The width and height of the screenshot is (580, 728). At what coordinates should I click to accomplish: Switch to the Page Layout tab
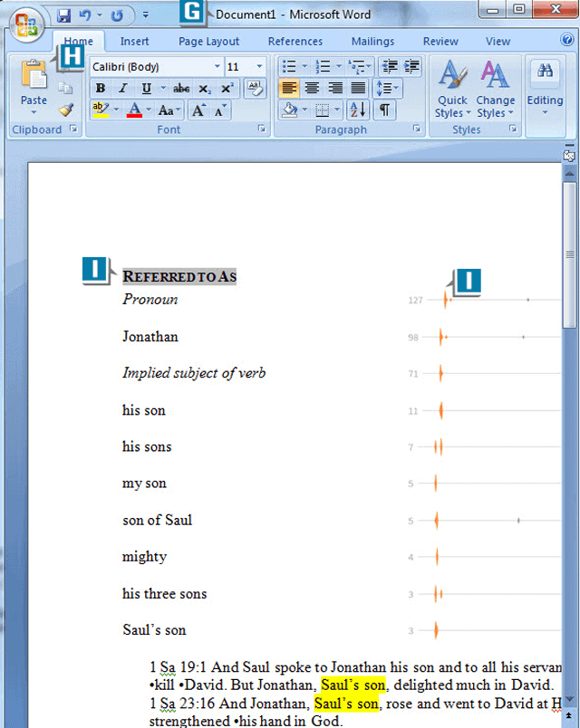208,42
